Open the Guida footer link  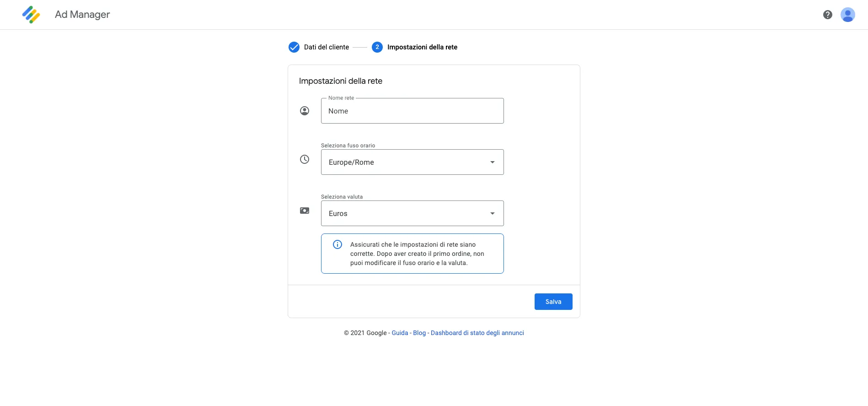pos(400,333)
